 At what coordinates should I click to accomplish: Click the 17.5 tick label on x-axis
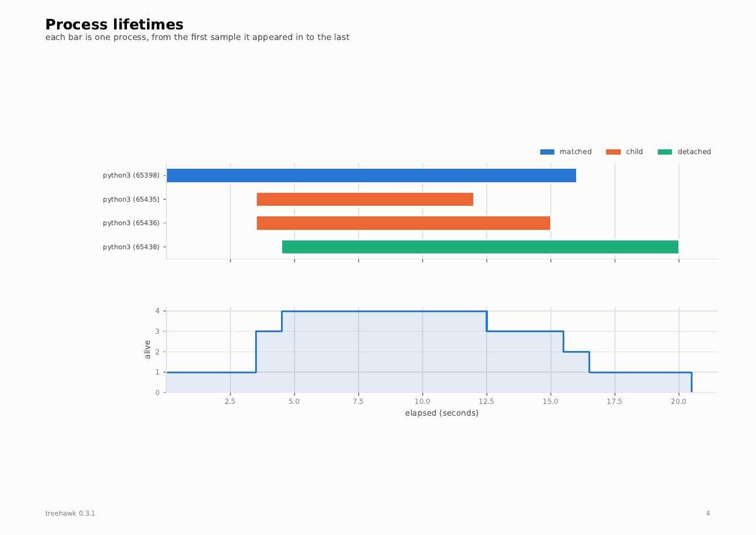tap(614, 402)
